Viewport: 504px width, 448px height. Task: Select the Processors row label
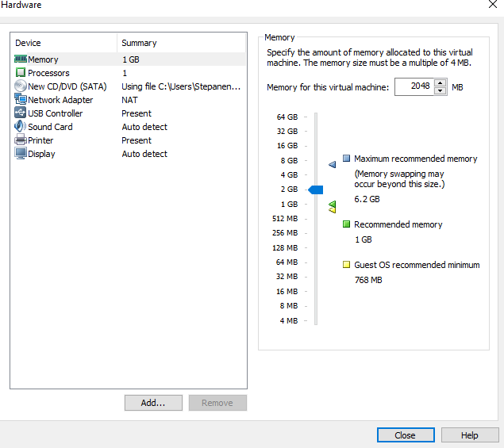tap(48, 73)
